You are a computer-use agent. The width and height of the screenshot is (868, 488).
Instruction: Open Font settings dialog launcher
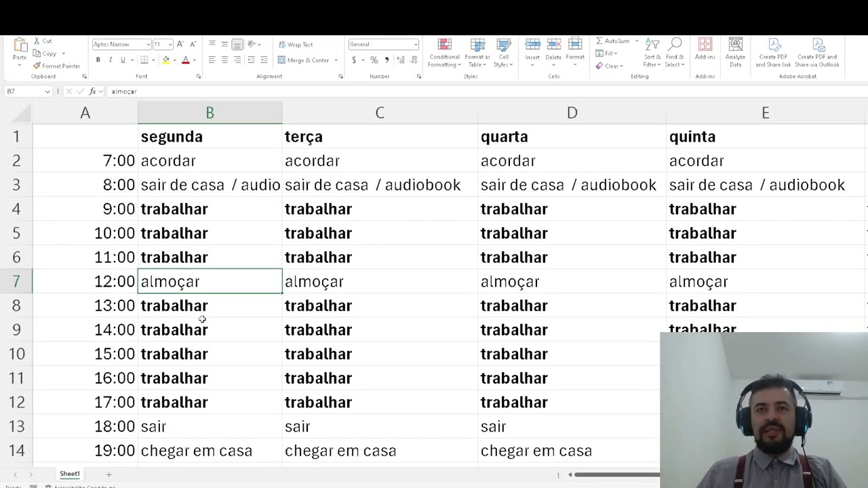199,77
